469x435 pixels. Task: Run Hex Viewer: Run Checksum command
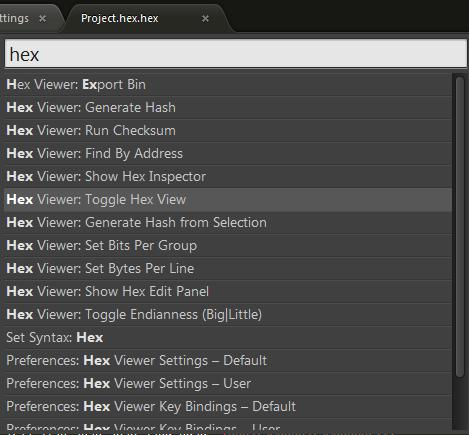228,131
